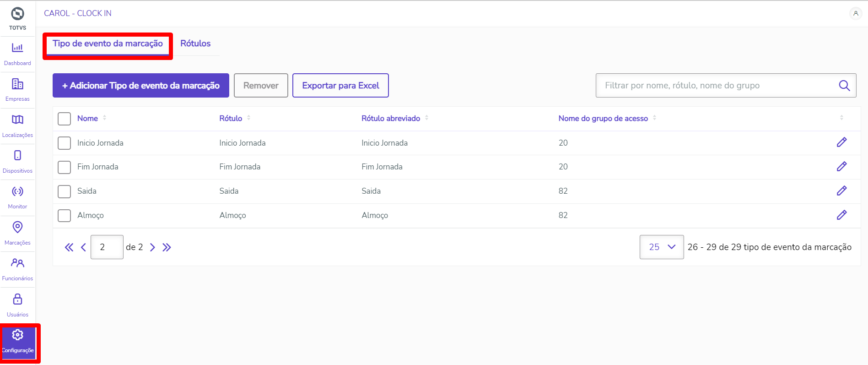The width and height of the screenshot is (868, 365).
Task: Click the filter search input field
Action: pyautogui.click(x=716, y=86)
